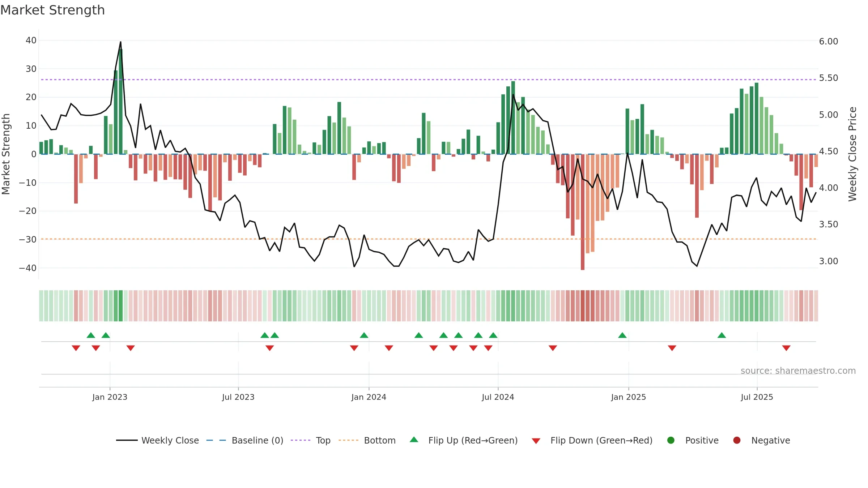Click the green Positive legend dot
This screenshot has height=488, width=868.
pos(671,440)
